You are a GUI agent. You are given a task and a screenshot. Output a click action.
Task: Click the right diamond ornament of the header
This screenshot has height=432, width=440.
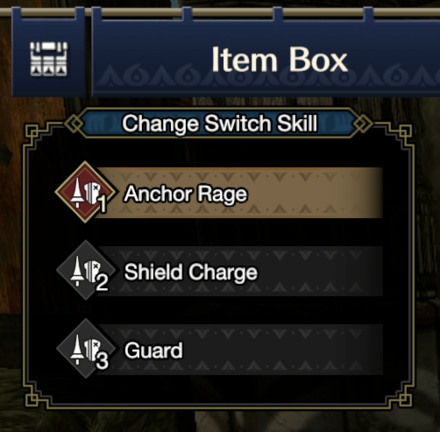click(363, 124)
